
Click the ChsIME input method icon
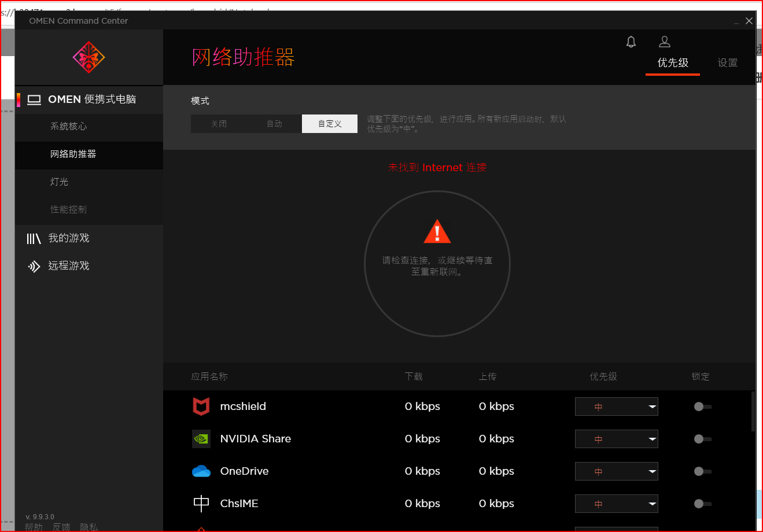point(201,504)
